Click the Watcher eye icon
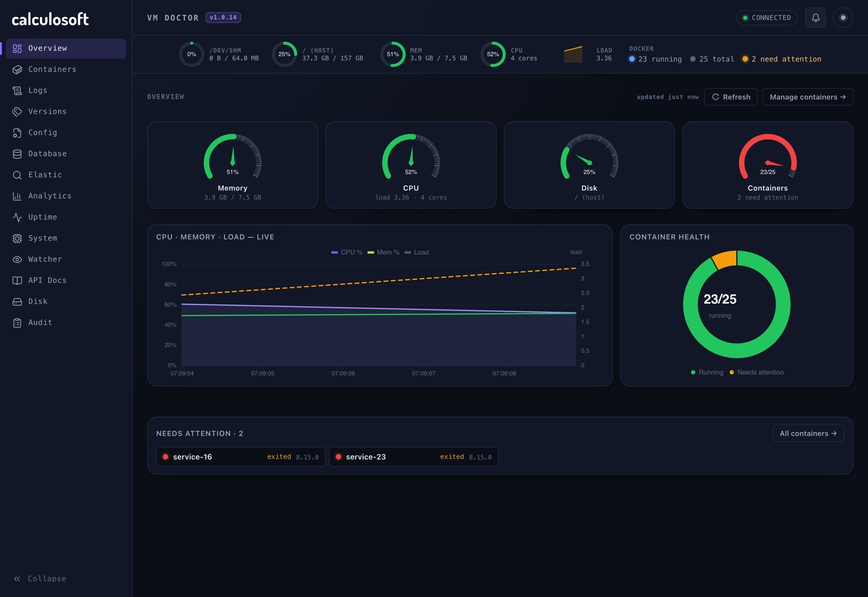This screenshot has width=868, height=597. pos(17,260)
